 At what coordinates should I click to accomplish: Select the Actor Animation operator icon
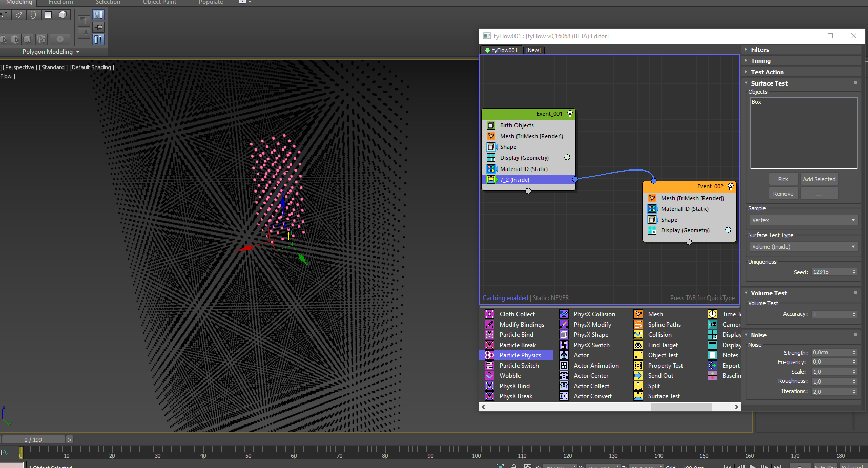(x=564, y=366)
